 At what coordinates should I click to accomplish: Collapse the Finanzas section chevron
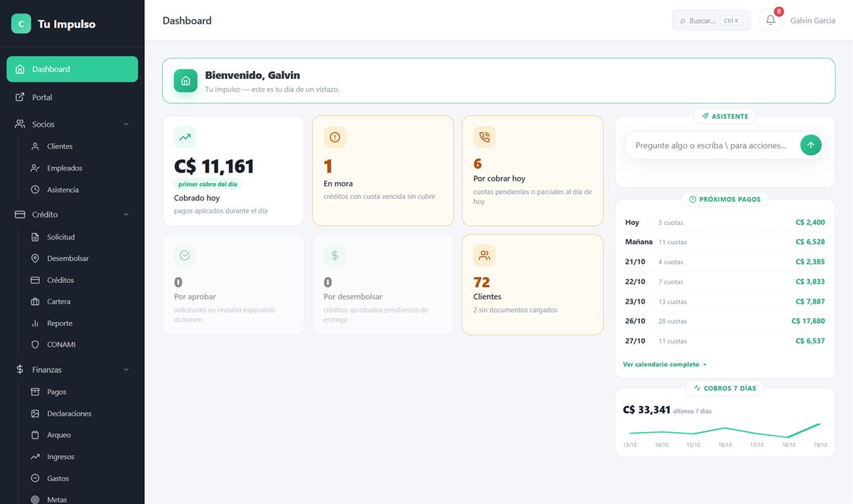[x=127, y=370]
